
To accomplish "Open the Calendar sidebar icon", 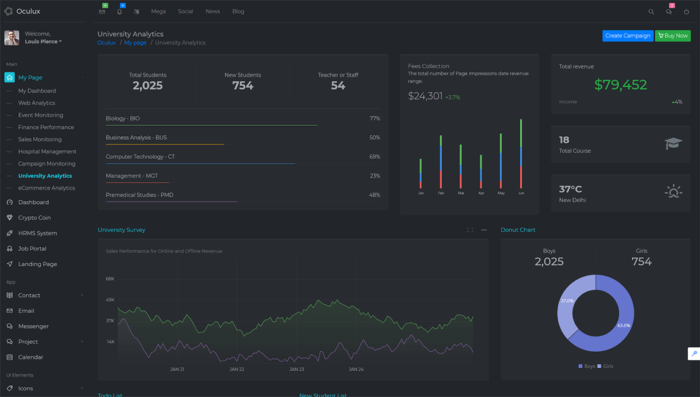I will coord(9,357).
